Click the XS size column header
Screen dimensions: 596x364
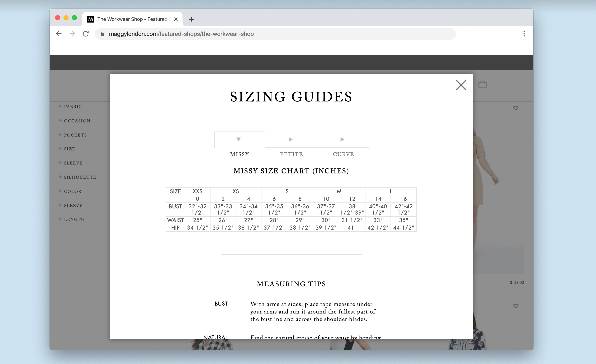tap(236, 191)
